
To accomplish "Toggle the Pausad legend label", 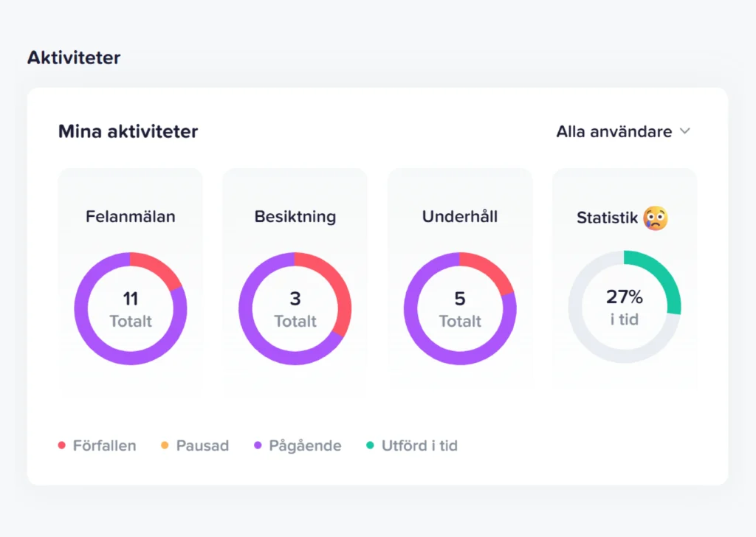I will tap(202, 446).
